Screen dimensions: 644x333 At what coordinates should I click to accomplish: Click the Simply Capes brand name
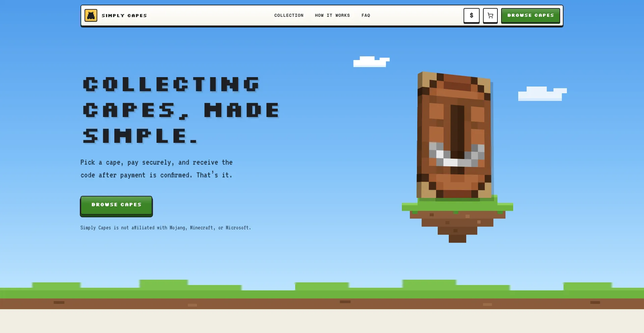click(124, 15)
